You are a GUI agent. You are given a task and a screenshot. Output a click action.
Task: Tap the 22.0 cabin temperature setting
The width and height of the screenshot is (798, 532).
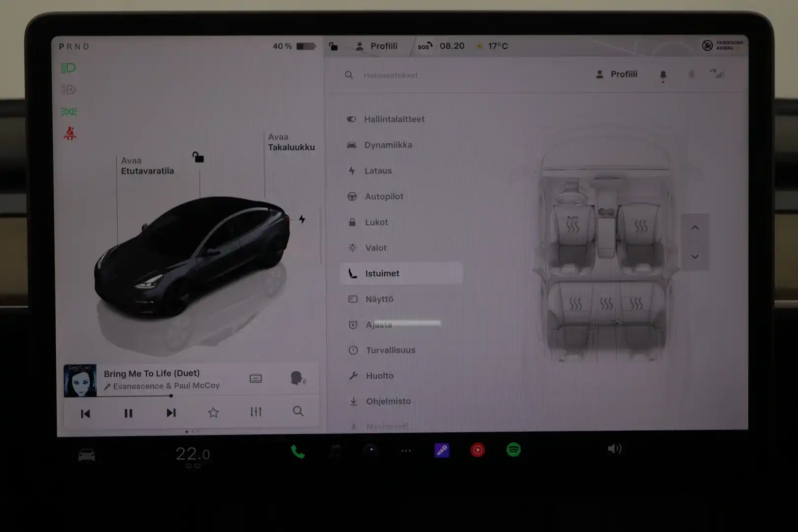point(193,454)
